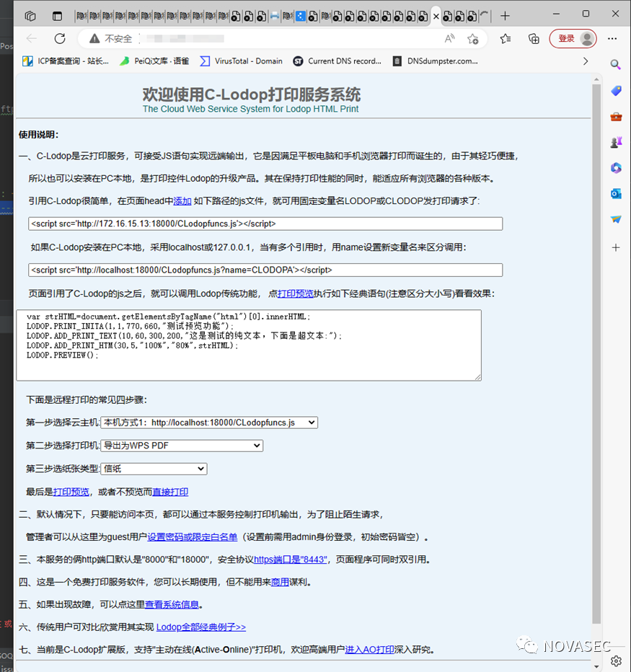Open the favorites list icon

point(506,38)
